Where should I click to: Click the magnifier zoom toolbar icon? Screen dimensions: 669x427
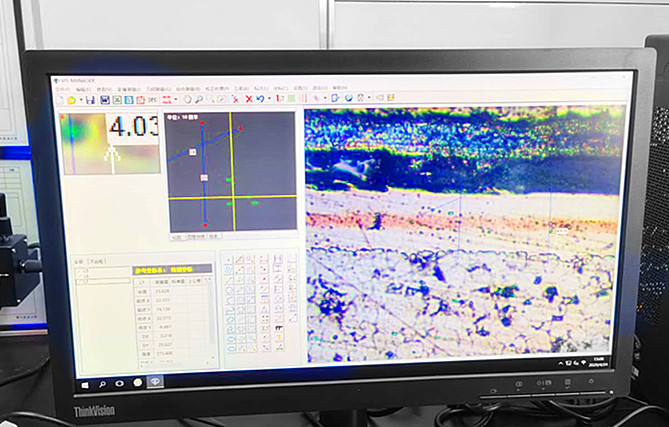(200, 99)
